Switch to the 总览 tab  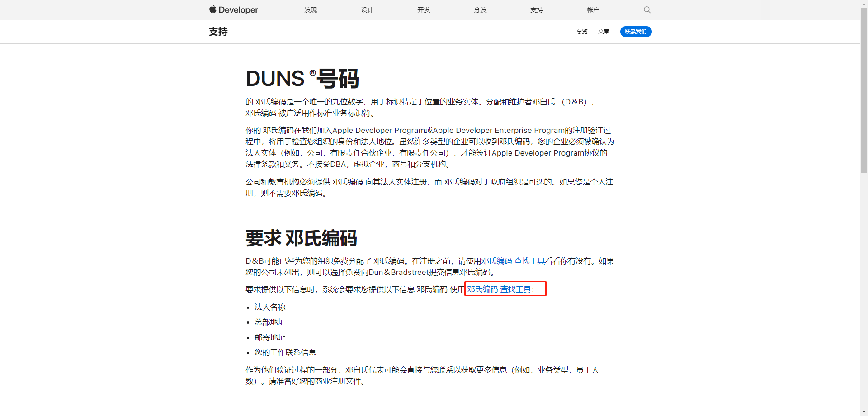(582, 32)
